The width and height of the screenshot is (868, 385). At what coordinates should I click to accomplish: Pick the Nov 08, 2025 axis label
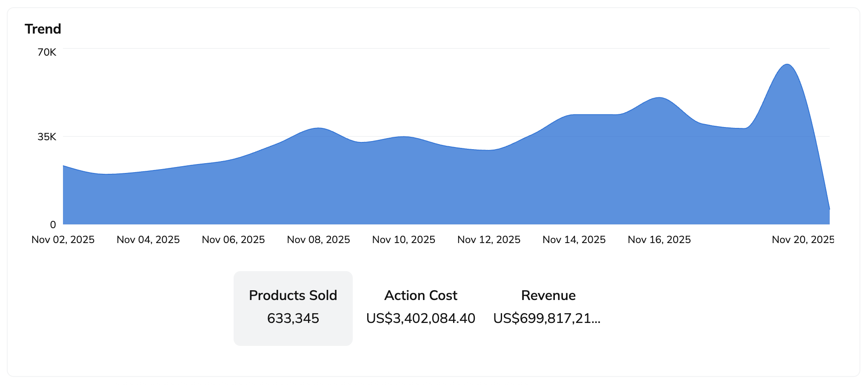318,240
